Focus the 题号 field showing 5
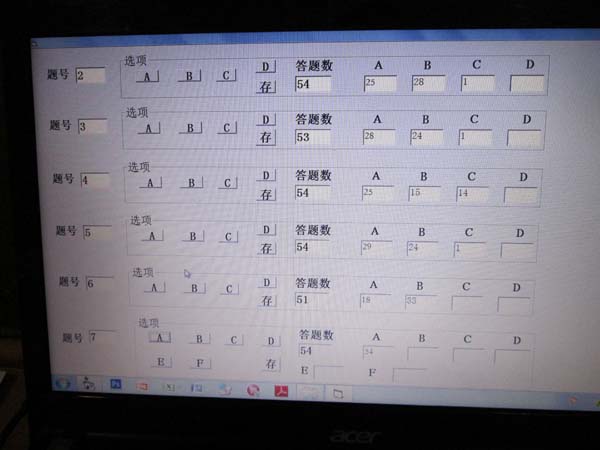Screen dimensions: 600x450 pos(98,232)
